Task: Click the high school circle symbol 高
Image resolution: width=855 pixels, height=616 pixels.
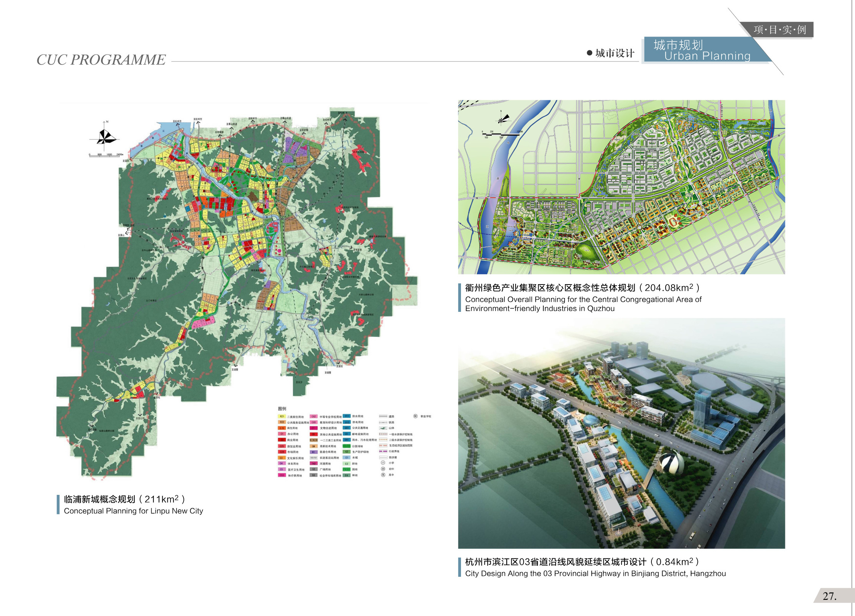Action: (x=383, y=475)
